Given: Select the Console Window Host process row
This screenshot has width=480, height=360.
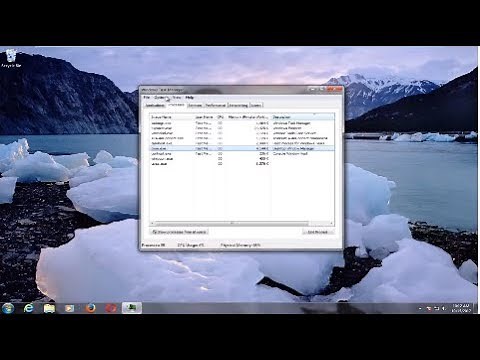Looking at the screenshot, I should [x=242, y=154].
